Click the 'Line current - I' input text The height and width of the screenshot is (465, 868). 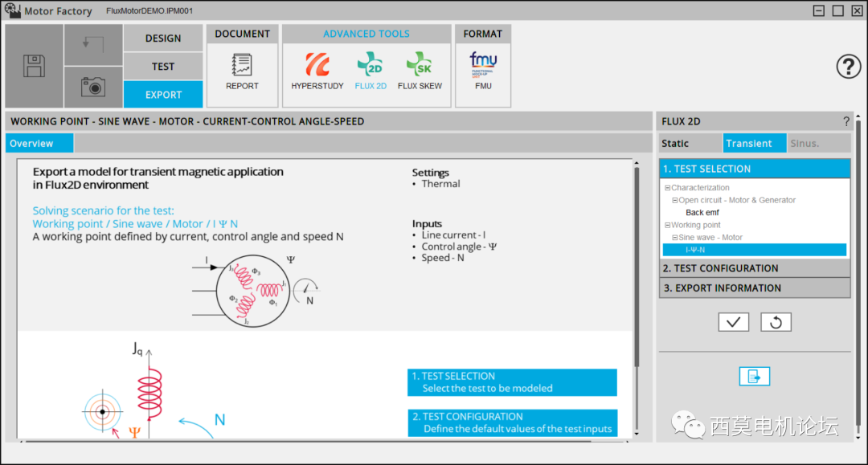point(453,235)
